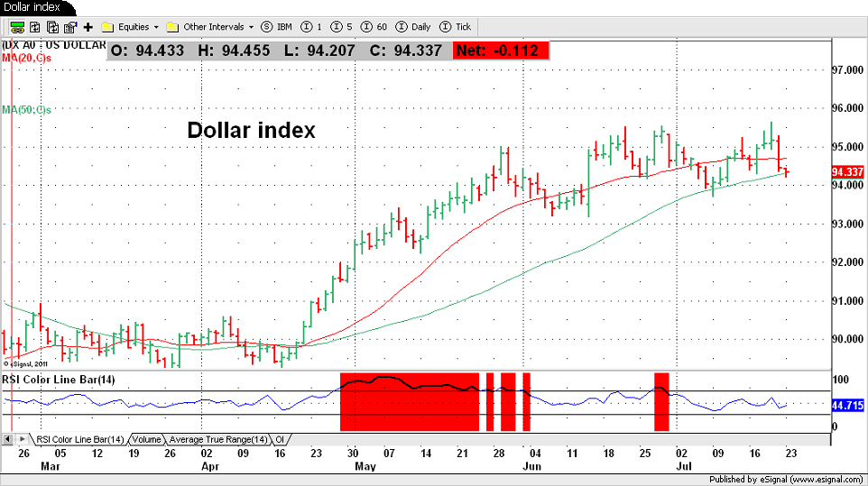Switch to the Daily interval
The height and width of the screenshot is (486, 868).
[x=413, y=26]
